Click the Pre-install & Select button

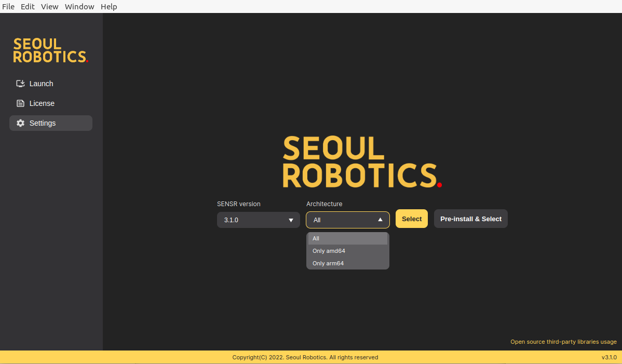[471, 219]
